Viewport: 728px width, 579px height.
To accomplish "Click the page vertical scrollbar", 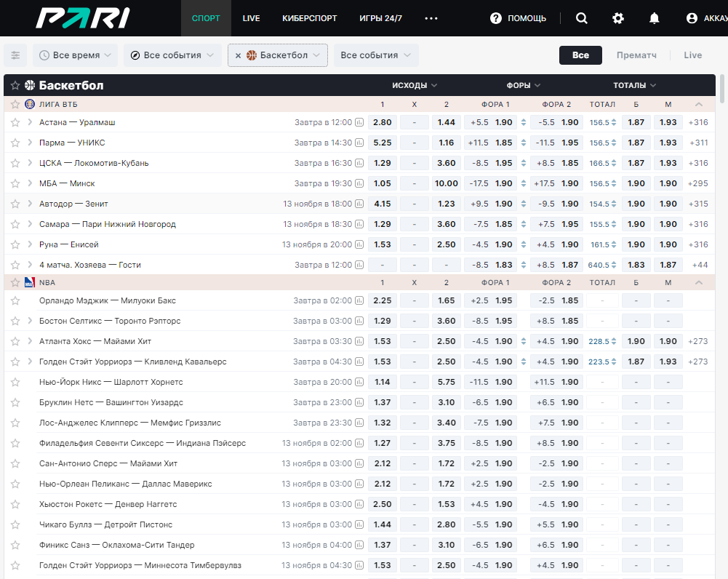I will (x=722, y=88).
